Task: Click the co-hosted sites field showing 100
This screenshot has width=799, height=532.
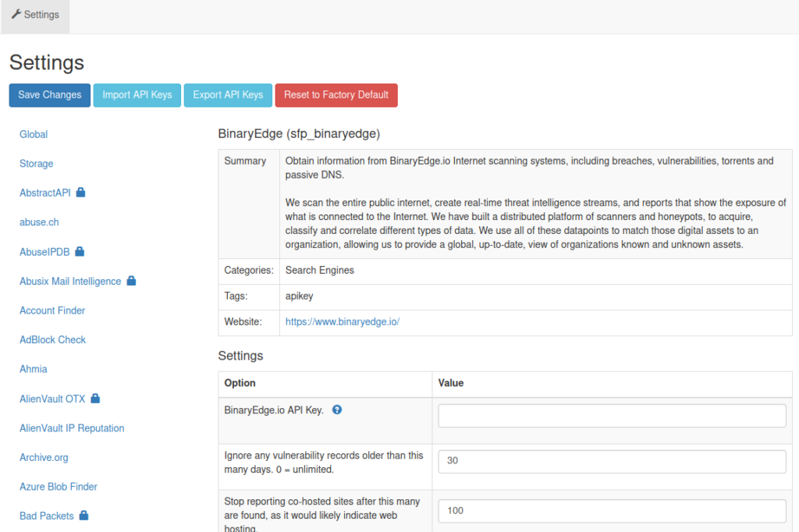Action: tap(612, 511)
